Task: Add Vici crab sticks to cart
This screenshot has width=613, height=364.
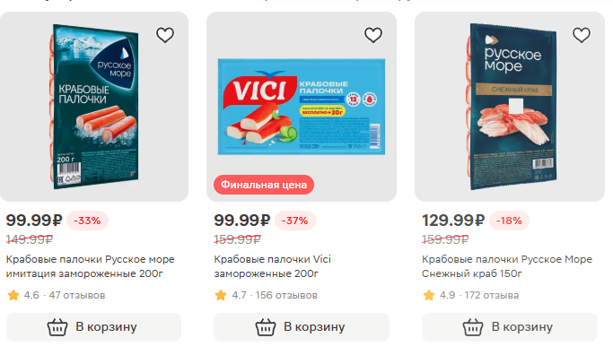Action: coord(302,327)
